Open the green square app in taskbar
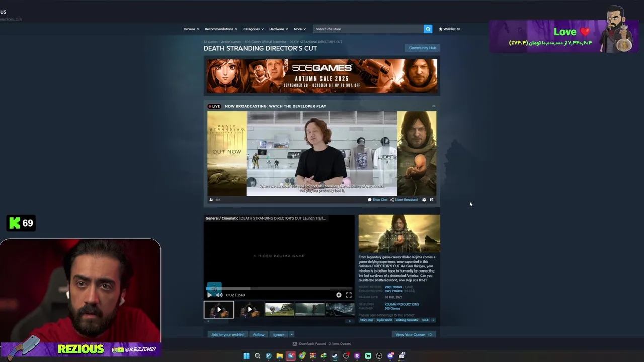 pyautogui.click(x=368, y=356)
